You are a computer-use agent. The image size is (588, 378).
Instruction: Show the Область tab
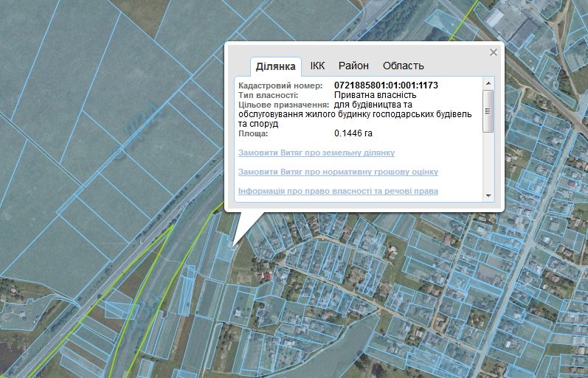tap(403, 66)
